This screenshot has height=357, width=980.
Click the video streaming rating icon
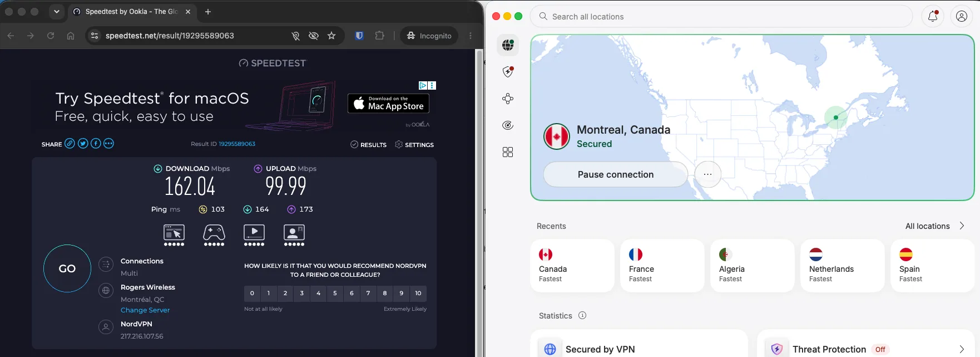tap(254, 234)
